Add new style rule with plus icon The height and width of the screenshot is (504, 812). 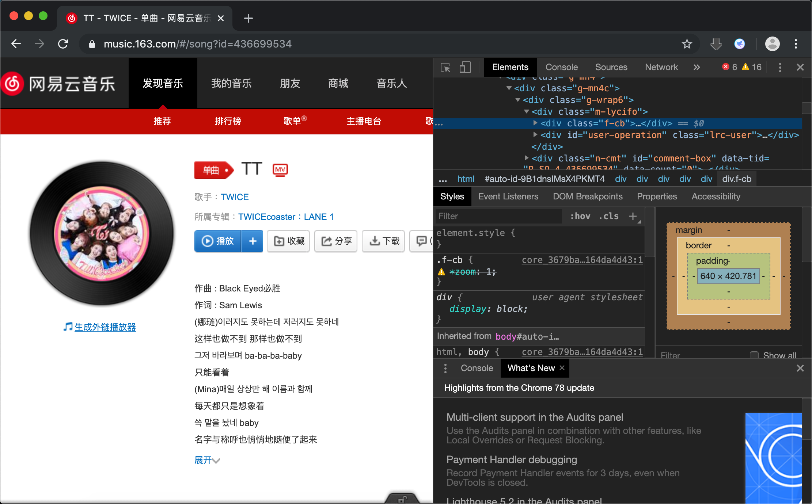coord(633,216)
